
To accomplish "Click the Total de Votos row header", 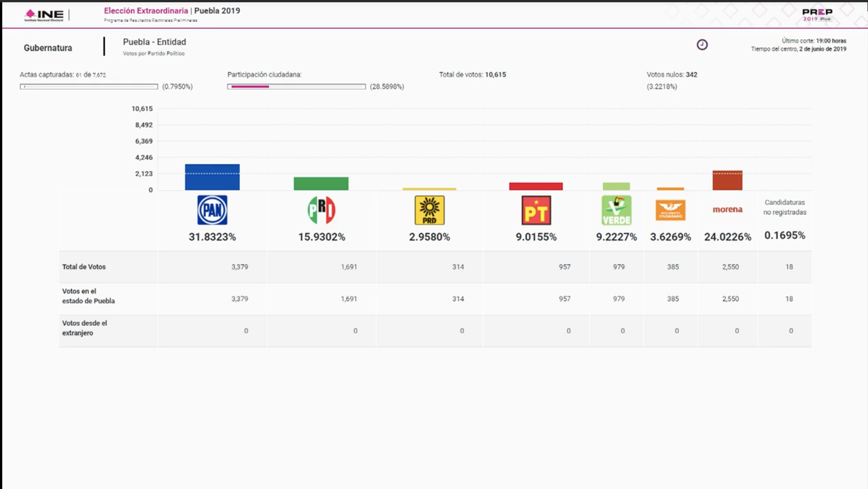I will click(84, 267).
